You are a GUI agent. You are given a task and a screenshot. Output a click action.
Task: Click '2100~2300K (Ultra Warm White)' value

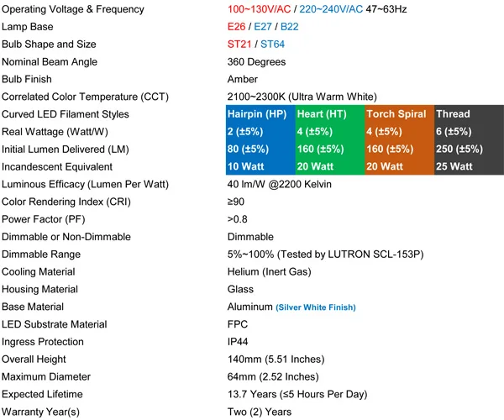302,97
